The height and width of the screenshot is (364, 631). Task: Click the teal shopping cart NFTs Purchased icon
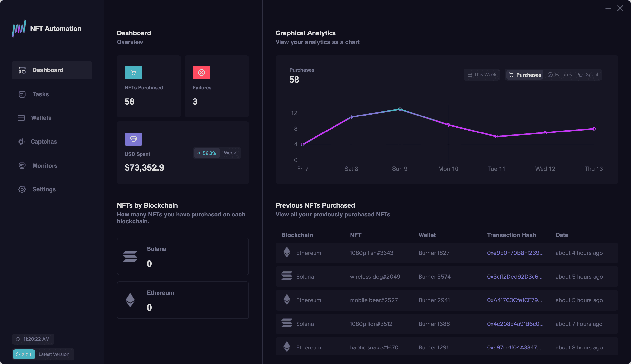133,73
